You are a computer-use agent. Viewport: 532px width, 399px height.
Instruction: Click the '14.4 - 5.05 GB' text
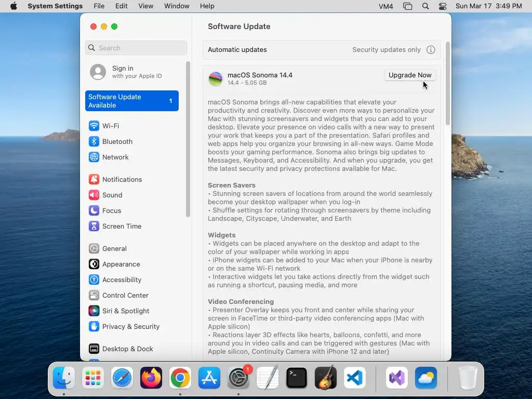(x=247, y=83)
